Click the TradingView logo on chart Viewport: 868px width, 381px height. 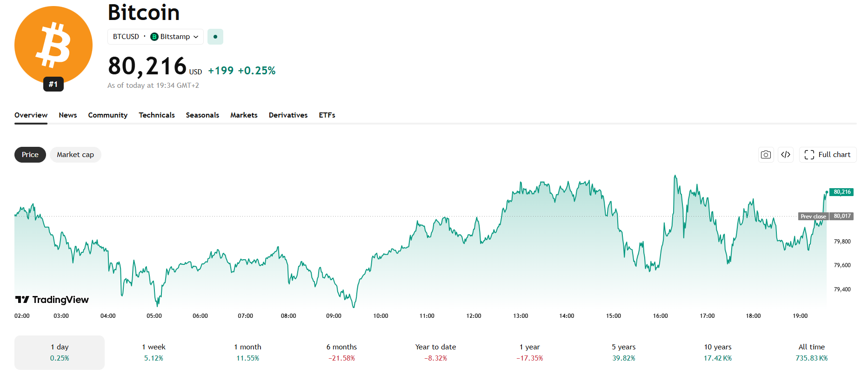52,300
